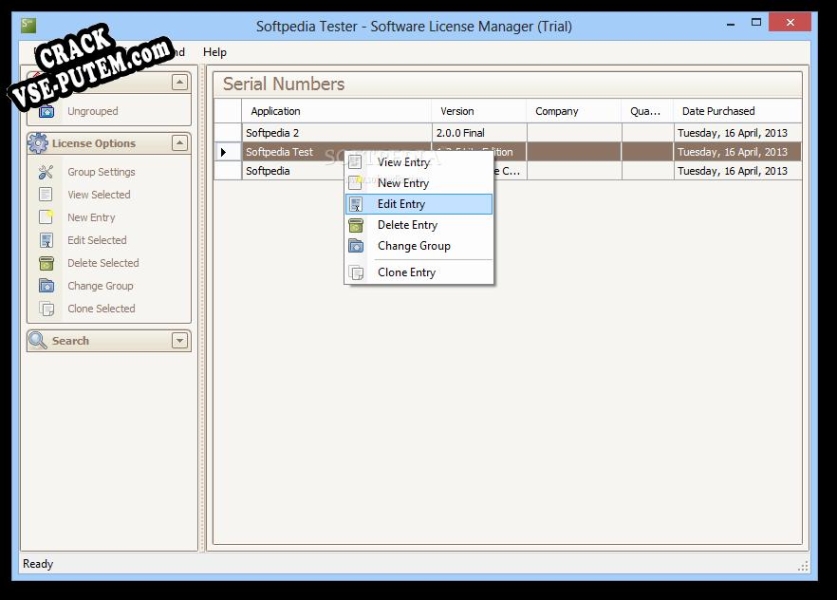Minimize the Software License Manager window
This screenshot has width=837, height=600.
point(731,23)
